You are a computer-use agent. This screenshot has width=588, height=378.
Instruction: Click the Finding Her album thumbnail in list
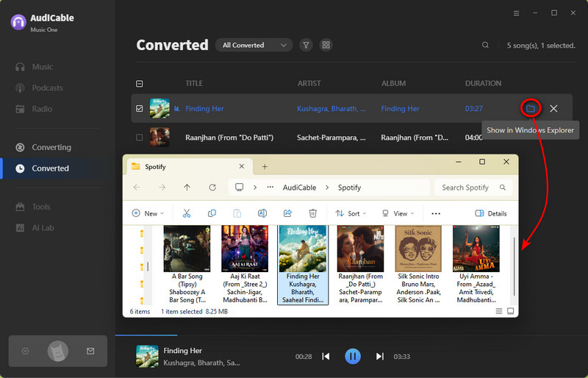tap(159, 109)
